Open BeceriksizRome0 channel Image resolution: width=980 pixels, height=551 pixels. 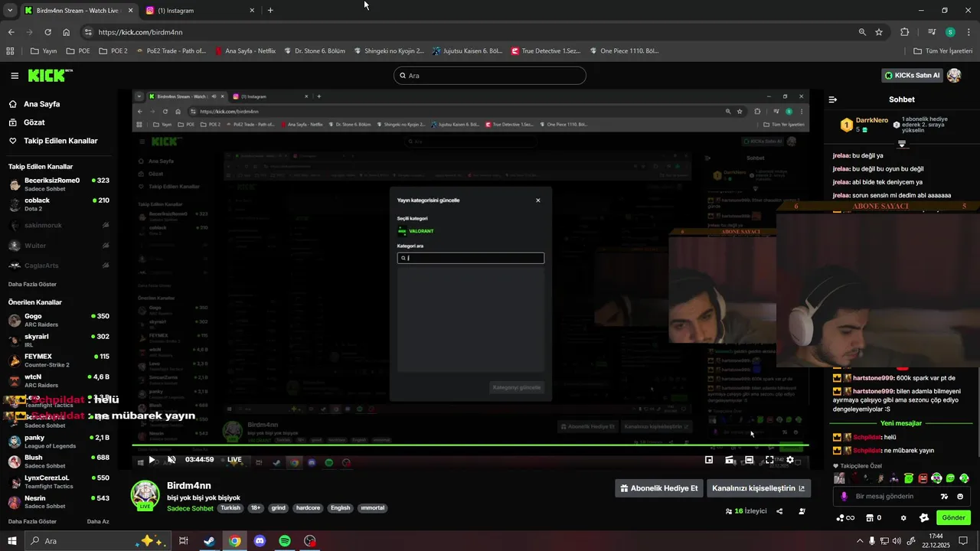(x=58, y=184)
